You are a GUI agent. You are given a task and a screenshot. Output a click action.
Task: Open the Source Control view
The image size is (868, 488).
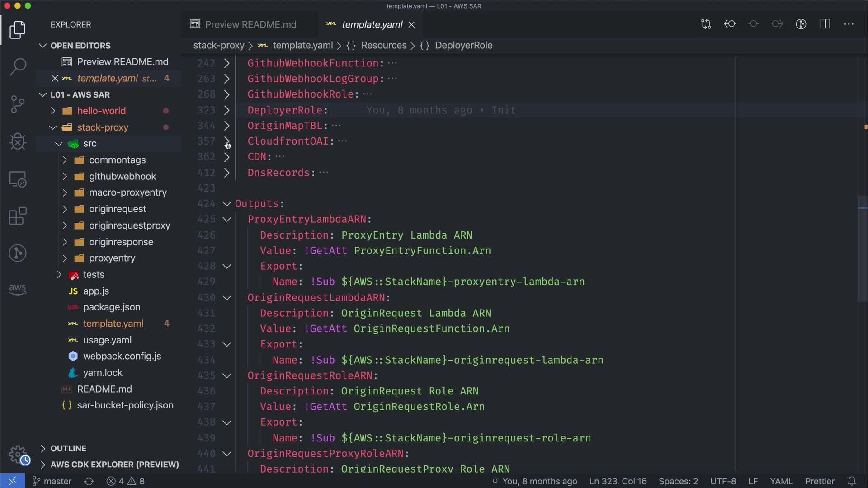click(18, 104)
